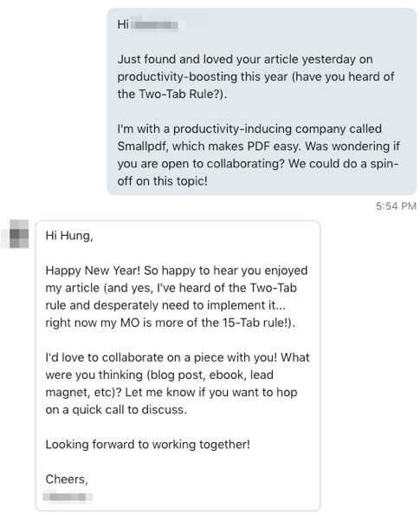Click the word 'Smallpdf' in sent message

143,147
